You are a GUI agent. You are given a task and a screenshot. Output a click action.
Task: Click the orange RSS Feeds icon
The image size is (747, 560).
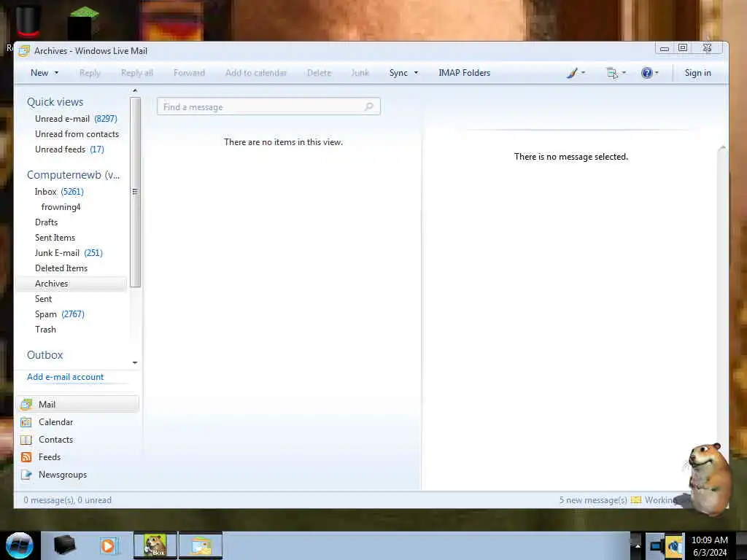(26, 457)
